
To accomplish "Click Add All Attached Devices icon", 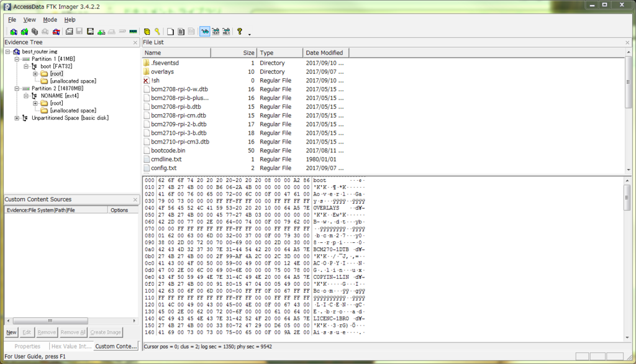I will coord(24,32).
